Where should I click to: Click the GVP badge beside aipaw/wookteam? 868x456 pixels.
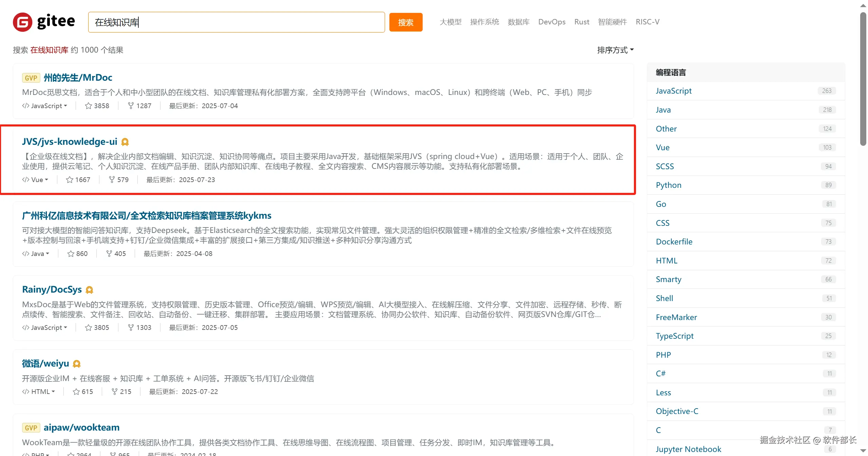click(x=31, y=428)
